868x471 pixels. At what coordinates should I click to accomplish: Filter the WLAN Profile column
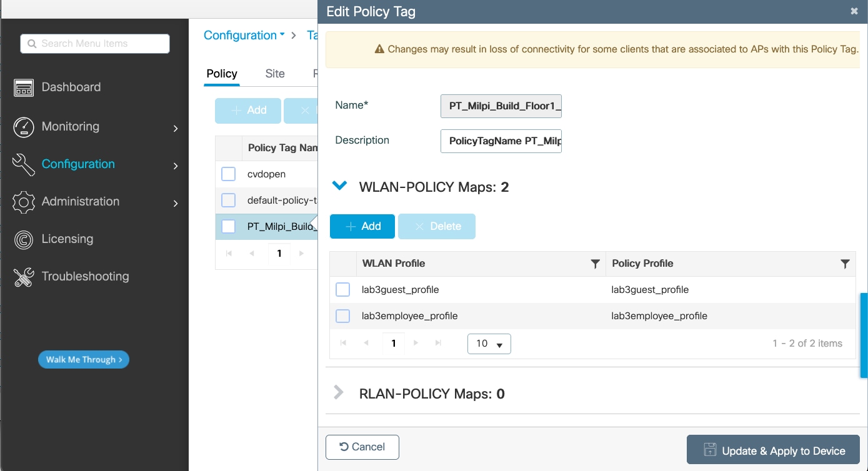click(x=595, y=264)
